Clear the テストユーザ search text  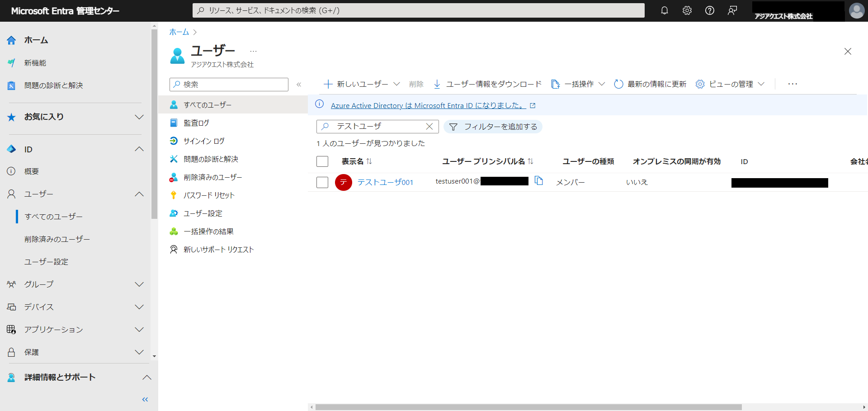point(429,127)
